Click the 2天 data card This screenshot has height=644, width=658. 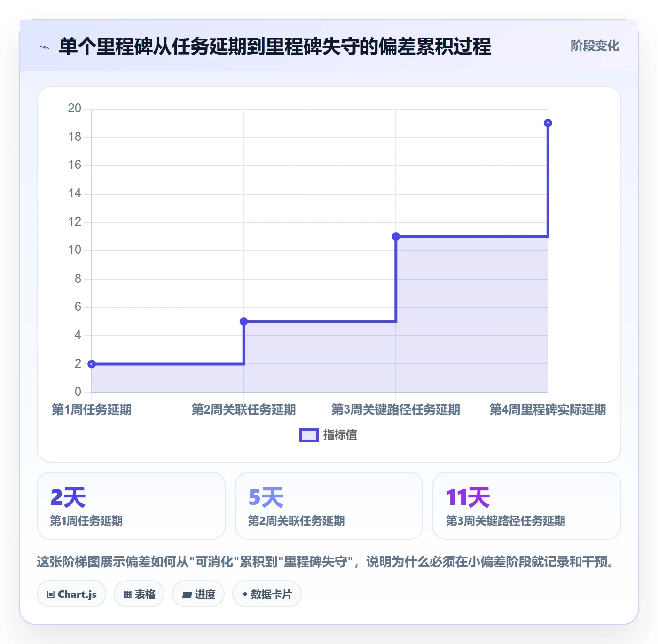coord(131,506)
